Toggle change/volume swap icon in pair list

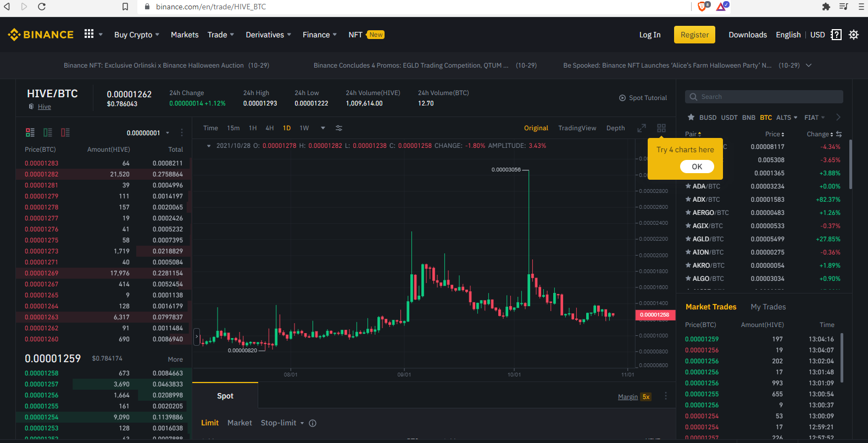point(839,134)
